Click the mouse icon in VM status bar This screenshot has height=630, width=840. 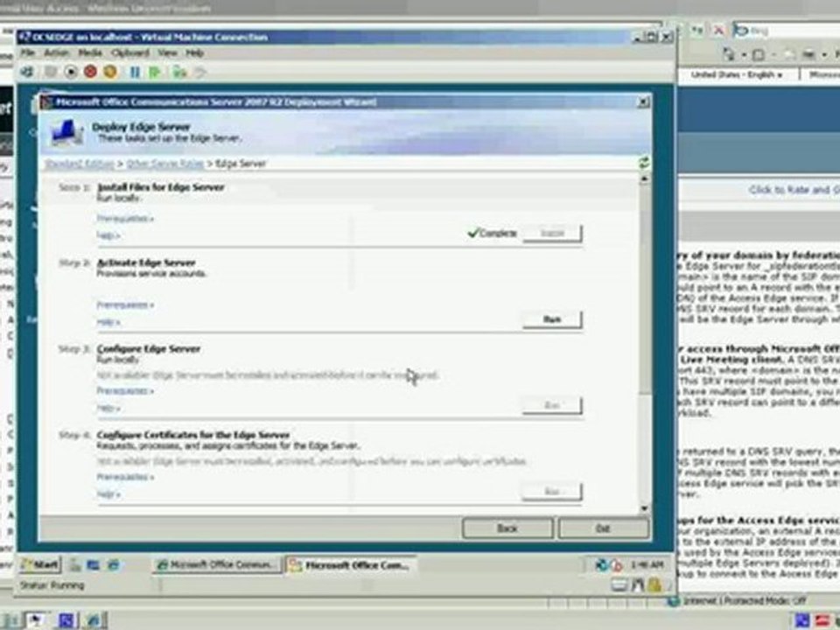(638, 585)
